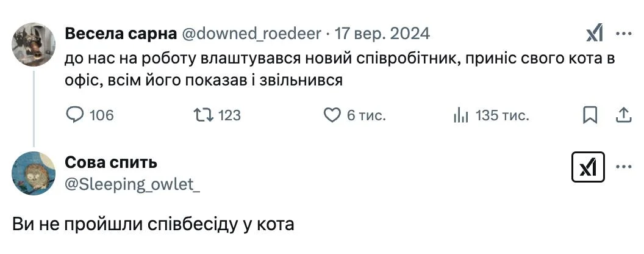
Task: Open more options menu on Сова спить reply
Action: click(x=623, y=167)
